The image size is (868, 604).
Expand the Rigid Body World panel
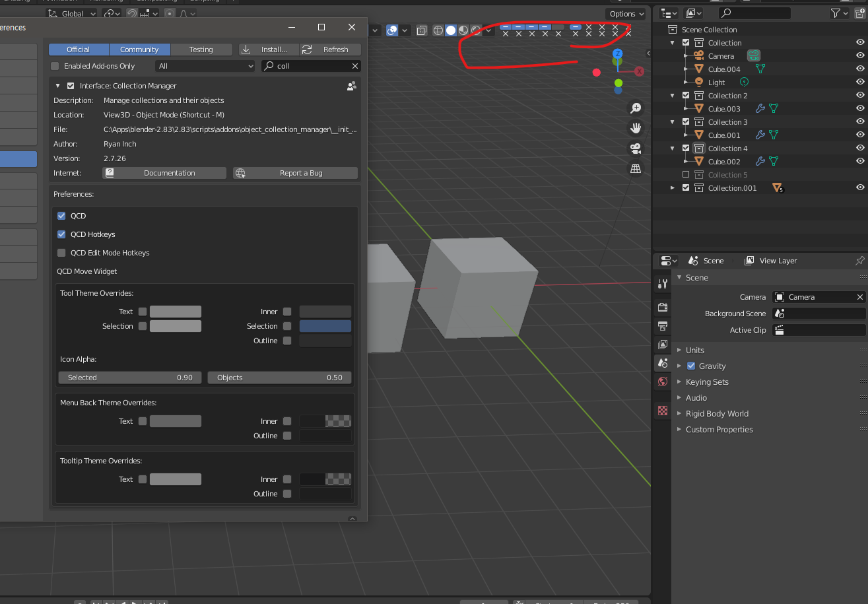(679, 413)
